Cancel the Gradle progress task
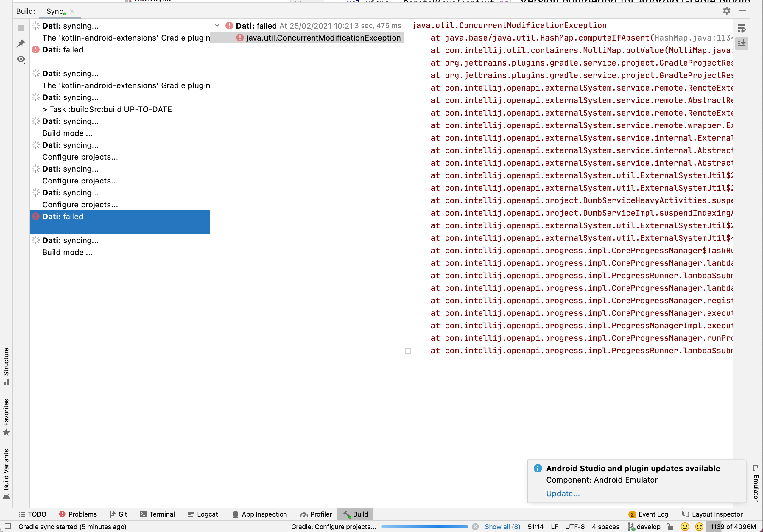 pos(475,527)
